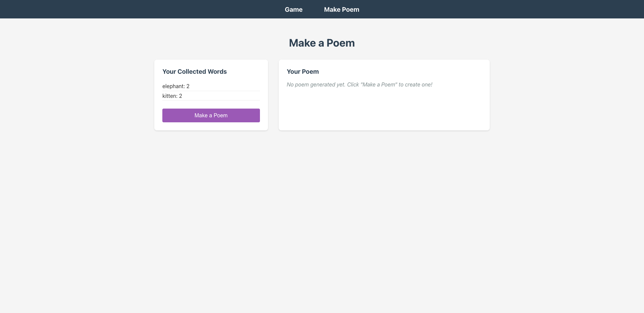Click the Your Poem panel heading
Image resolution: width=644 pixels, height=313 pixels.
(303, 72)
